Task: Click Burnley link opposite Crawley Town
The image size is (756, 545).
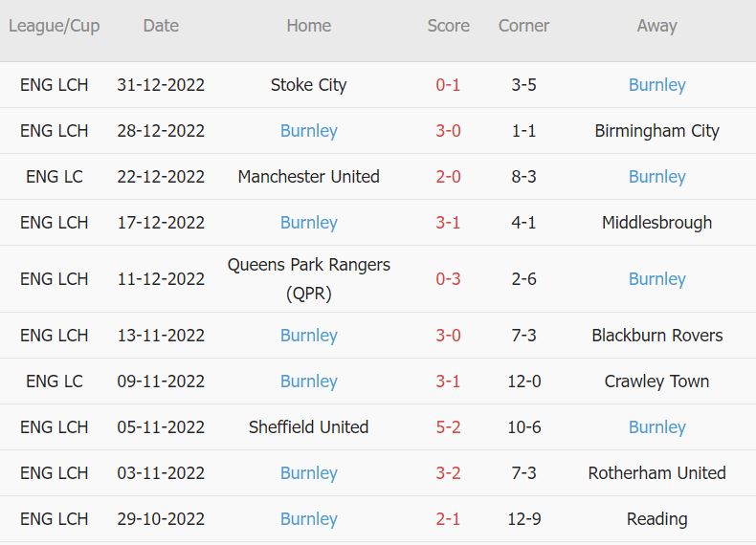Action: (308, 381)
